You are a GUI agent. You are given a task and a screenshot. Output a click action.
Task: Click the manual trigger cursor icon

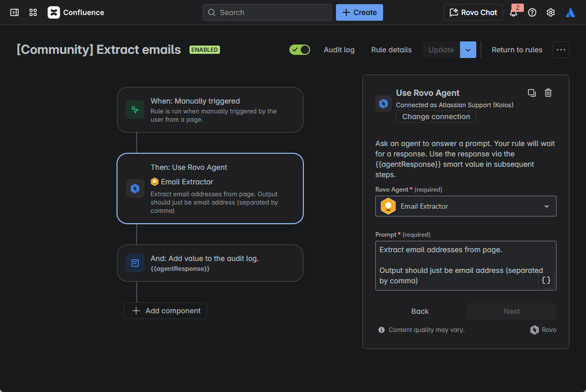[135, 110]
